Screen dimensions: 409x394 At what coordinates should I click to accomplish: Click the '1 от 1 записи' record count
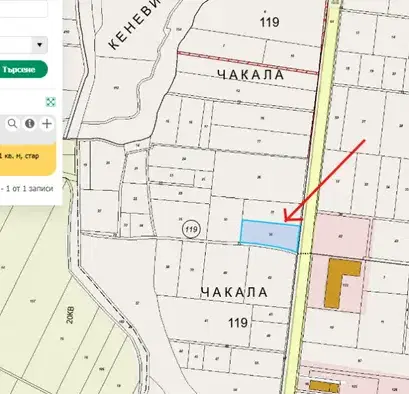click(x=29, y=189)
